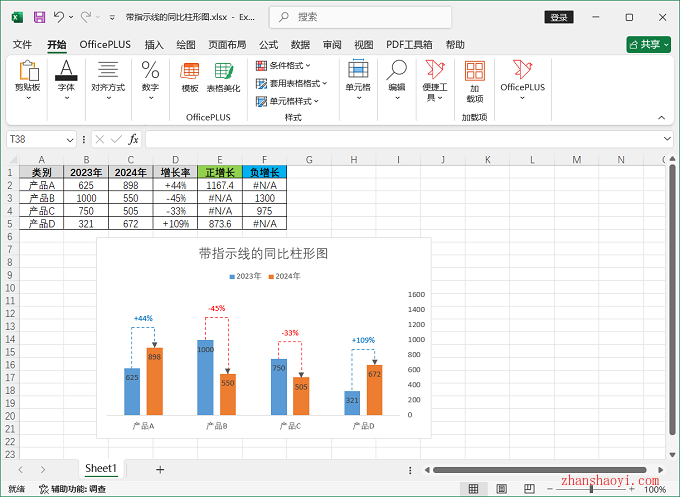Click the 加载项 add-ins icon
This screenshot has width=680, height=497.
pyautogui.click(x=474, y=80)
